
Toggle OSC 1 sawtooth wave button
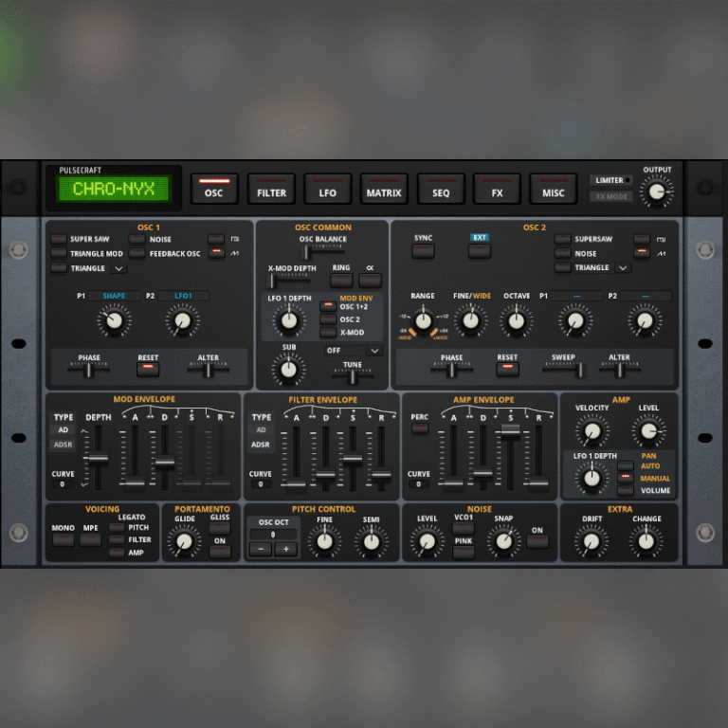coord(216,253)
